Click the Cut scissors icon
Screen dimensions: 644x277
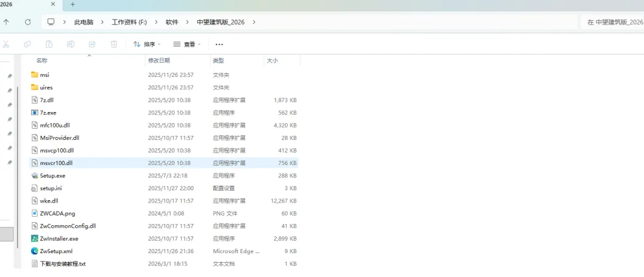point(6,44)
